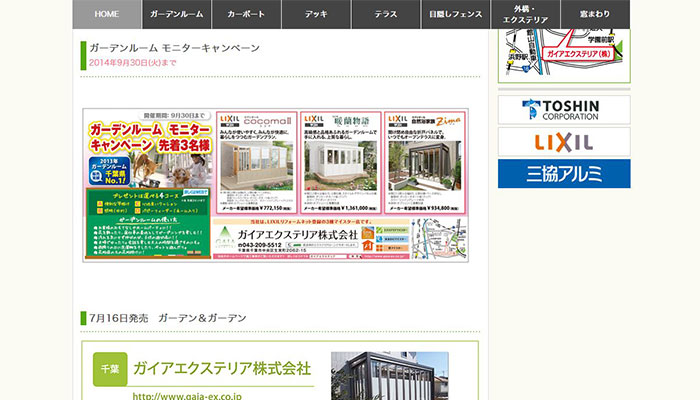Click the ガーデンルーム モニターキャンペーン heading
The width and height of the screenshot is (700, 400).
tap(174, 48)
